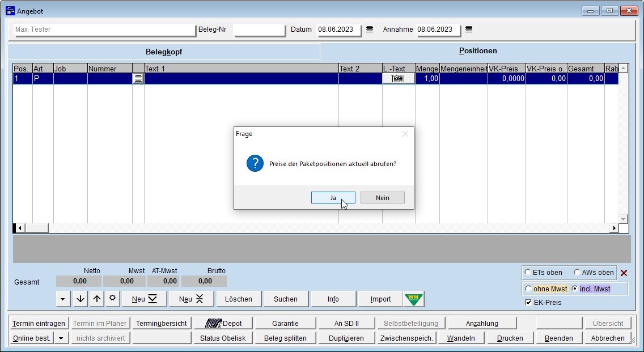Click the Termin eintragen button

(39, 323)
